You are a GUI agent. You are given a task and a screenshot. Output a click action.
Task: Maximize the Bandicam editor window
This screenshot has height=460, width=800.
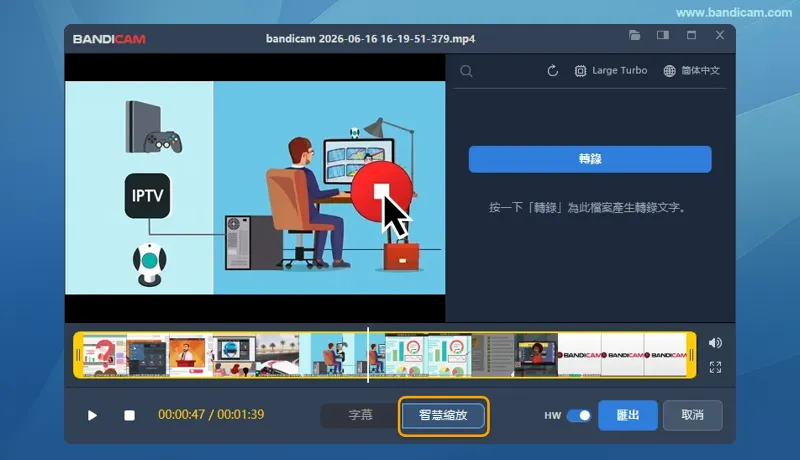(691, 35)
